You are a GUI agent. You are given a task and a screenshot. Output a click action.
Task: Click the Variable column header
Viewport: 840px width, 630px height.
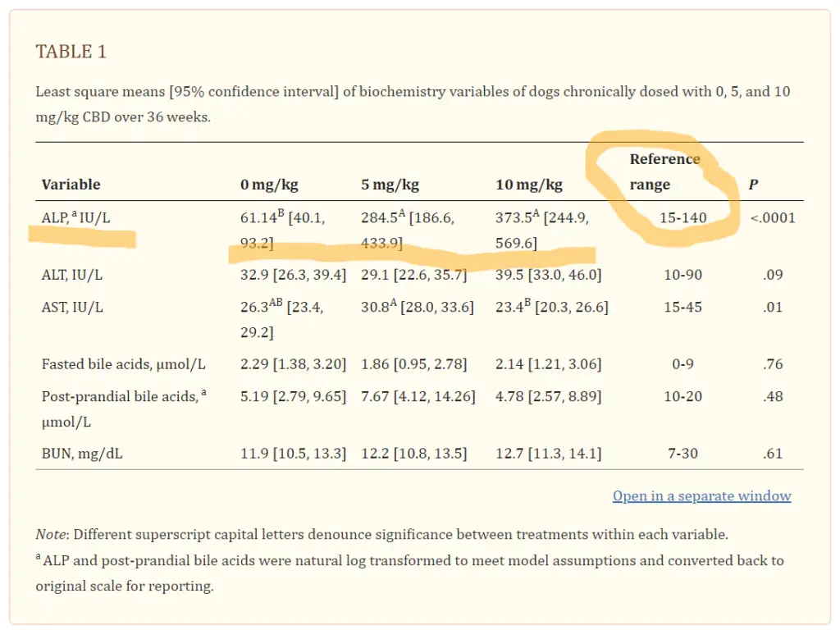71,185
